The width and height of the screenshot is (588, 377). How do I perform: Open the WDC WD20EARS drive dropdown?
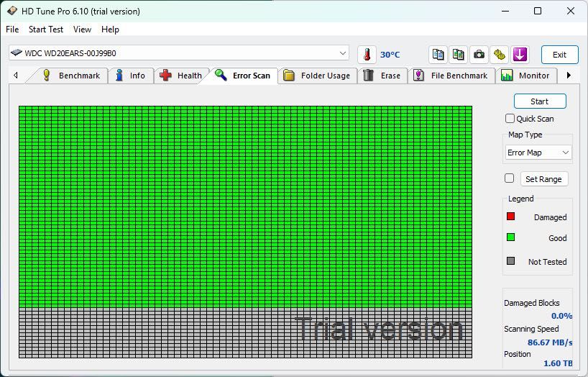tap(178, 53)
